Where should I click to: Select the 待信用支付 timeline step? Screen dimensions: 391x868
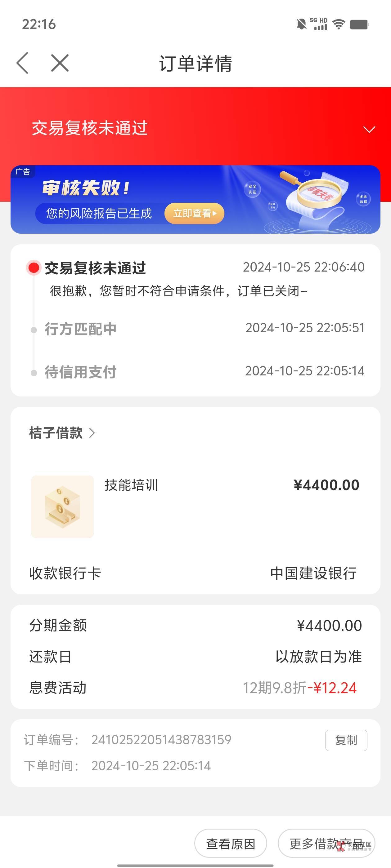tap(81, 372)
